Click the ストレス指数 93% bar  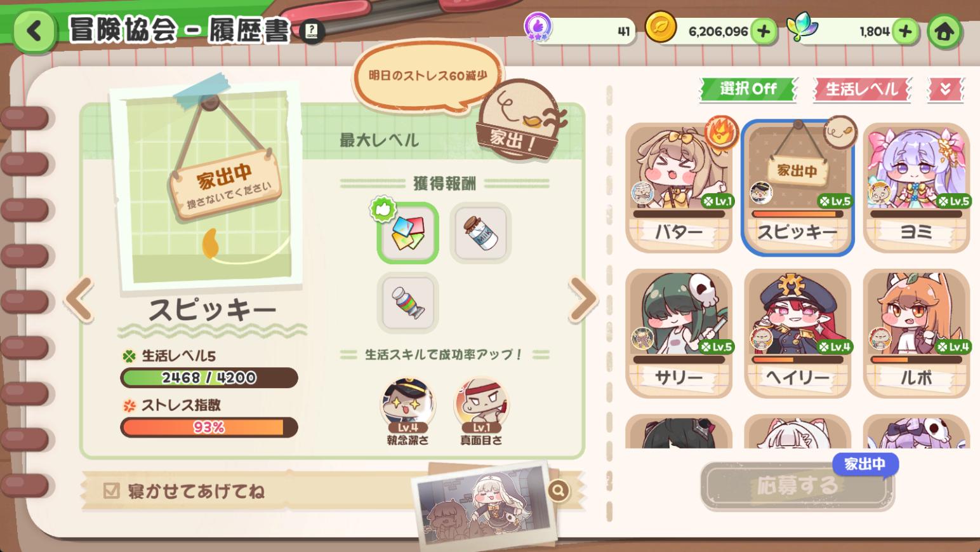209,427
